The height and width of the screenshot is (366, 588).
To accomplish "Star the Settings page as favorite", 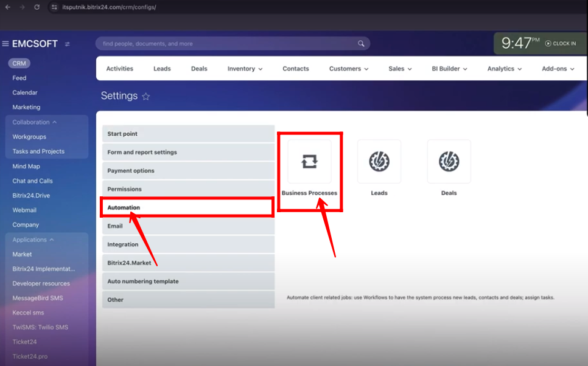I will click(145, 96).
